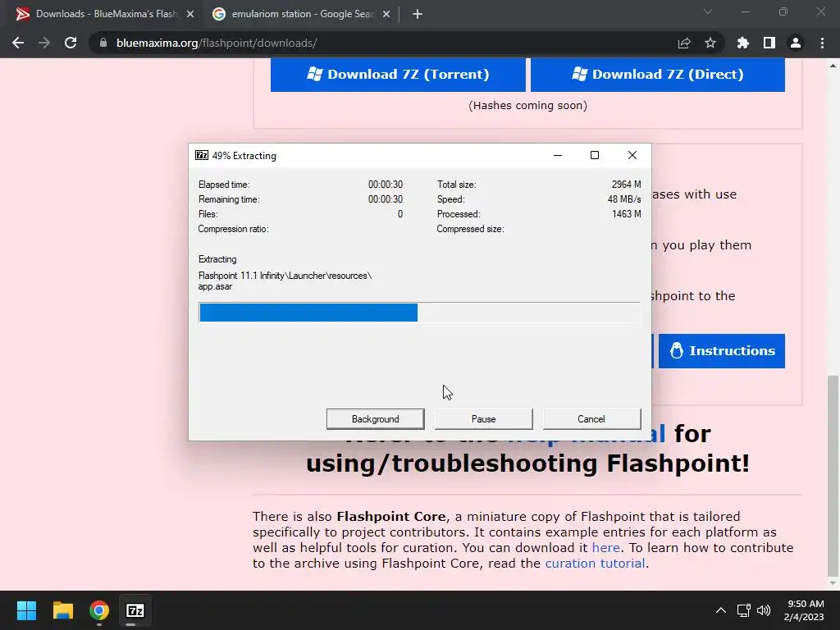Click the page vertical scrollbar thumb
Image resolution: width=840 pixels, height=630 pixels.
pyautogui.click(x=833, y=475)
